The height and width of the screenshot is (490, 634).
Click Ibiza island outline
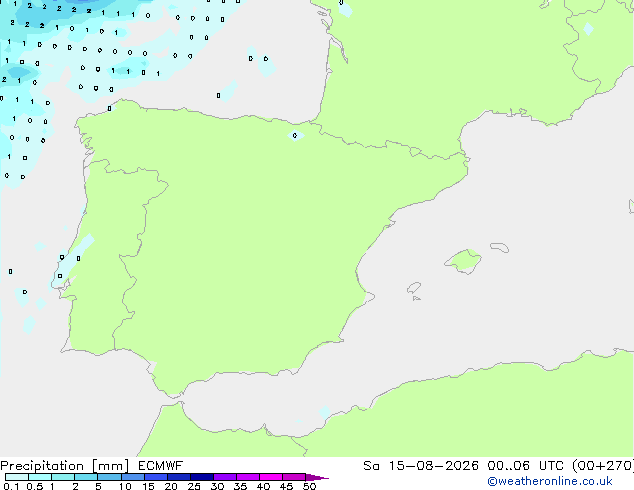(414, 288)
